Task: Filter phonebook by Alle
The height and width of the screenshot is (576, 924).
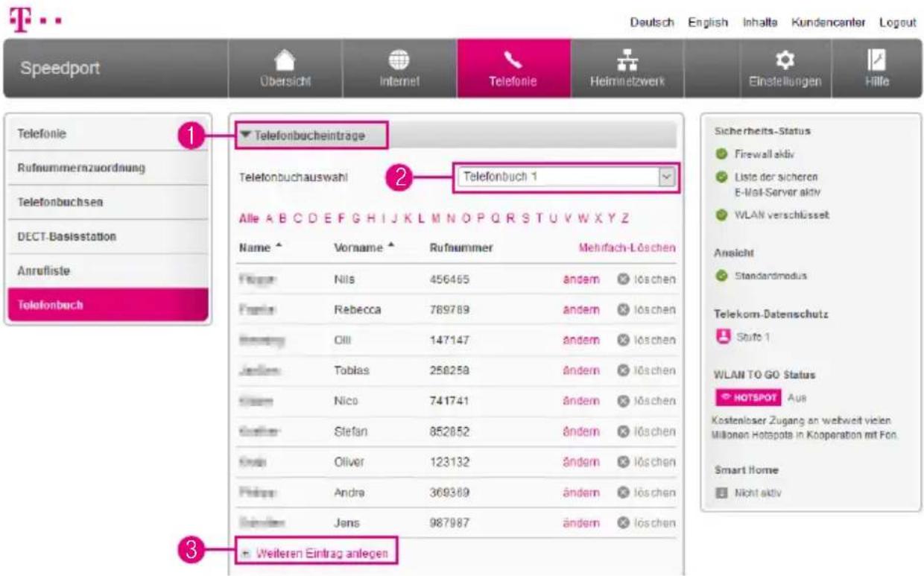Action: [247, 218]
